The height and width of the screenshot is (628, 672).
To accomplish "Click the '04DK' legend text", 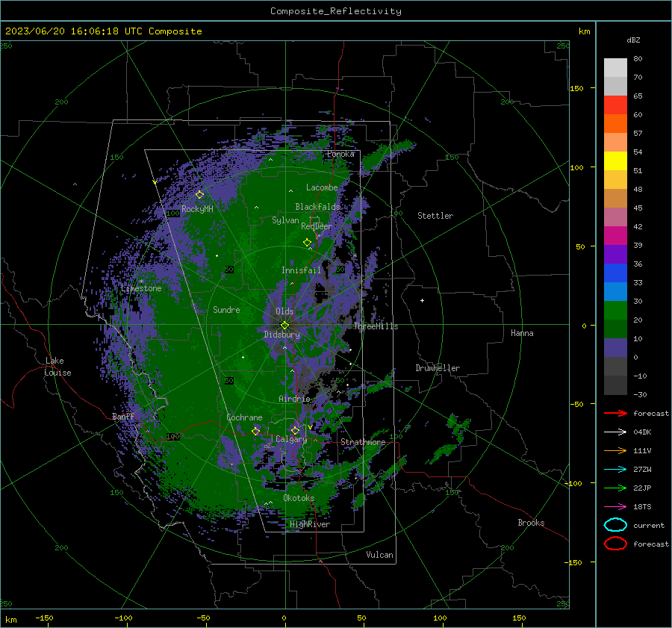I will pyautogui.click(x=642, y=432).
